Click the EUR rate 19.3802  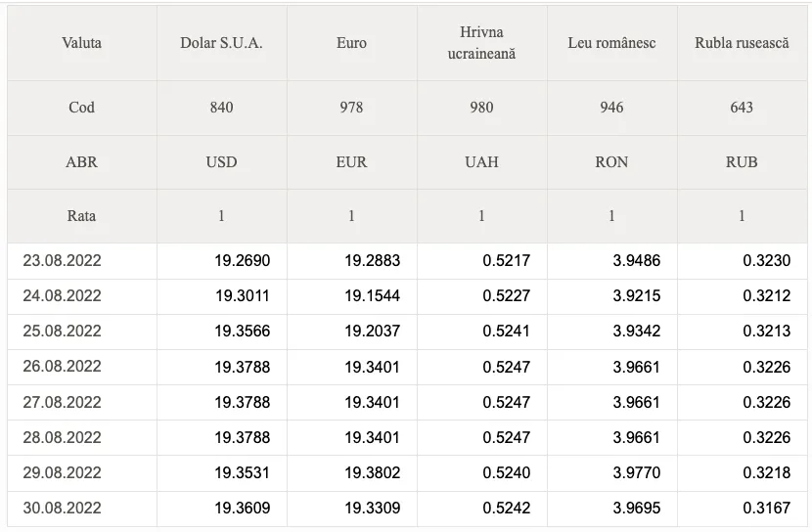coord(373,472)
